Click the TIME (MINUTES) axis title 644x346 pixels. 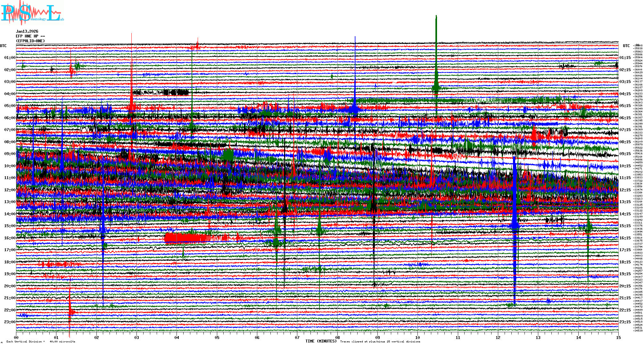pyautogui.click(x=321, y=341)
